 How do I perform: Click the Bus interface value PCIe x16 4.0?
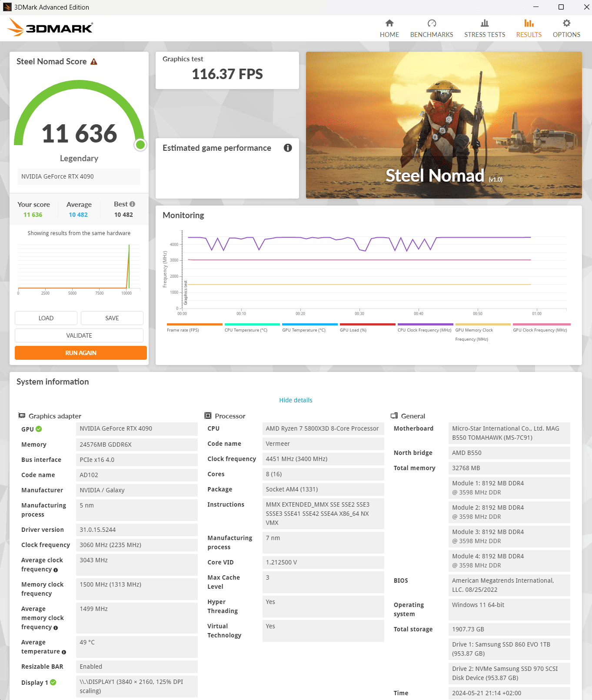click(137, 460)
